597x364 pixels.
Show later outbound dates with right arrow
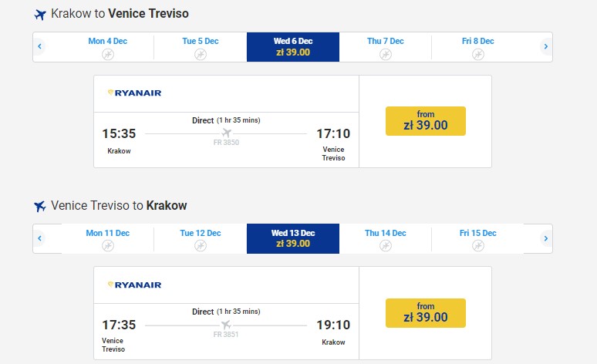[x=545, y=47]
